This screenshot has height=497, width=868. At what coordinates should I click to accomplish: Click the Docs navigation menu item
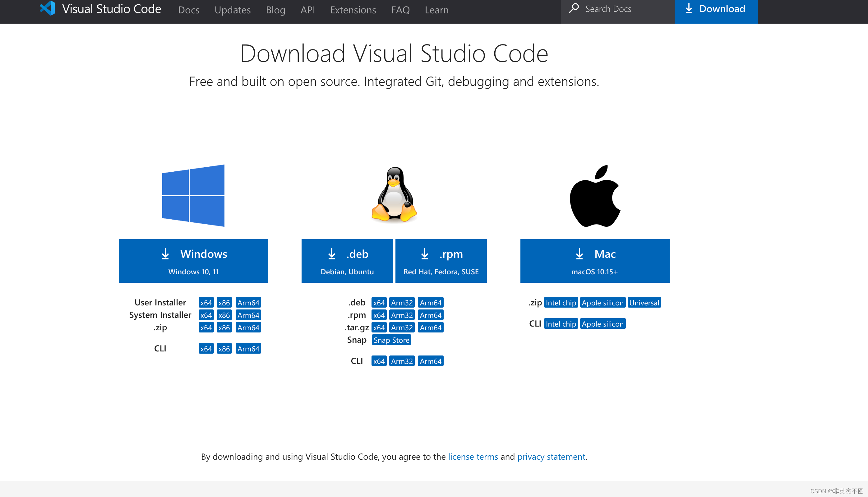187,10
